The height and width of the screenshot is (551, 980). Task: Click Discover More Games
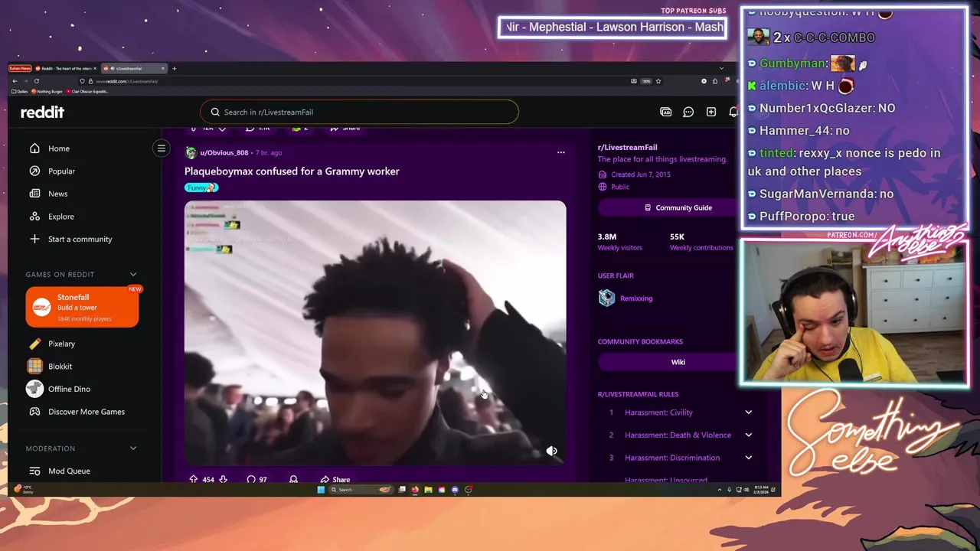(x=84, y=412)
